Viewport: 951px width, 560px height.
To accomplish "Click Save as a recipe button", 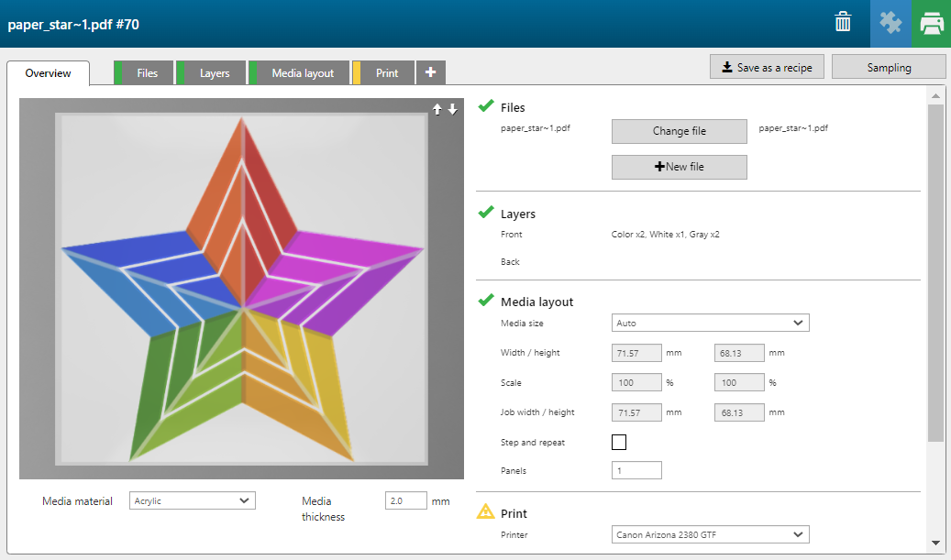I will point(767,67).
